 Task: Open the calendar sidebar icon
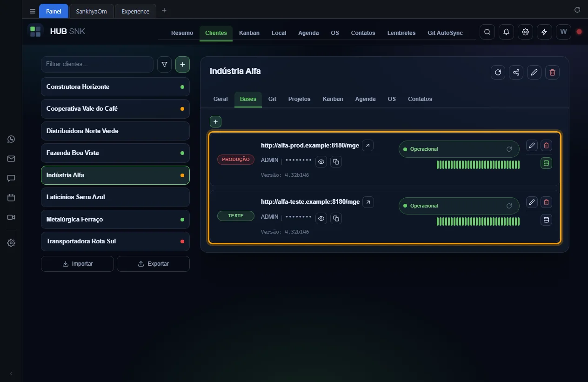[11, 198]
